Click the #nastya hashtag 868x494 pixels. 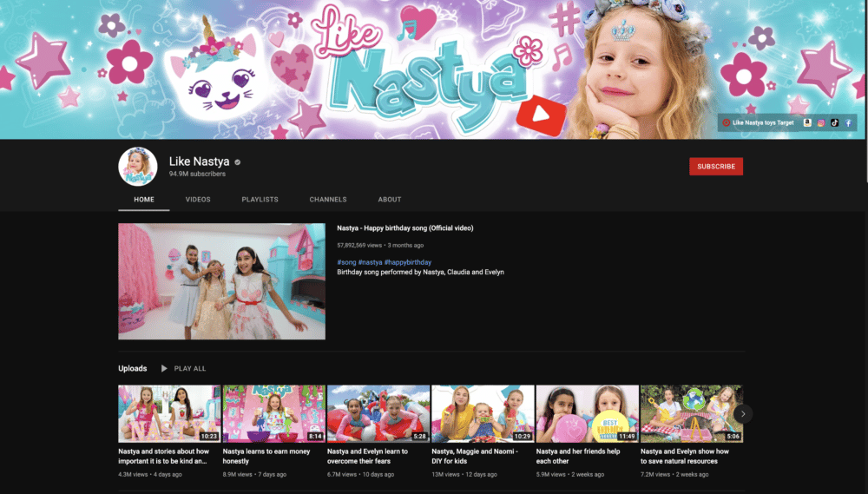pyautogui.click(x=371, y=262)
